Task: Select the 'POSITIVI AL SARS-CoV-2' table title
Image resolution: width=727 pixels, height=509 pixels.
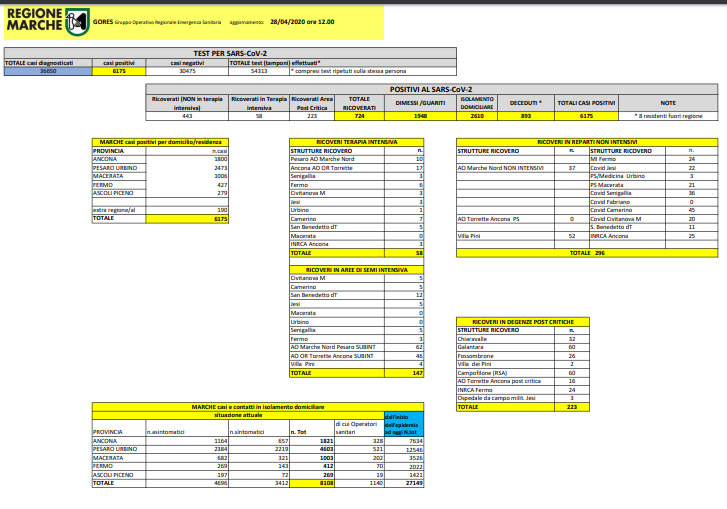Action: click(431, 89)
